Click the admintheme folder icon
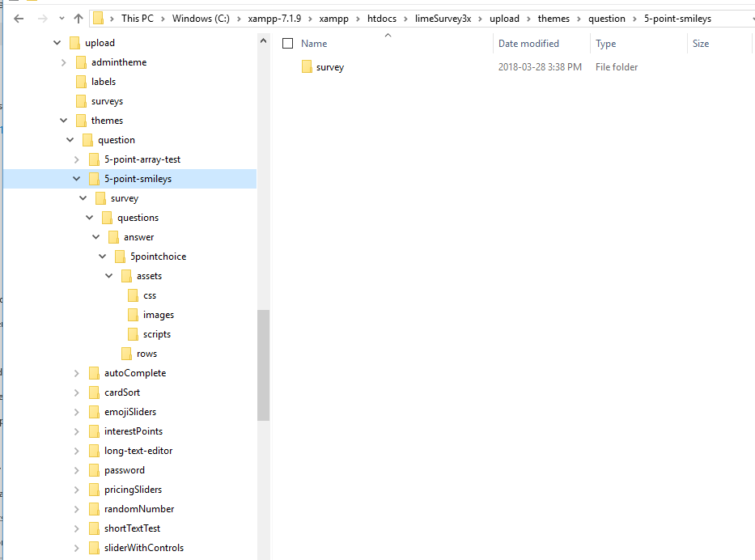The width and height of the screenshot is (755, 560). [81, 62]
